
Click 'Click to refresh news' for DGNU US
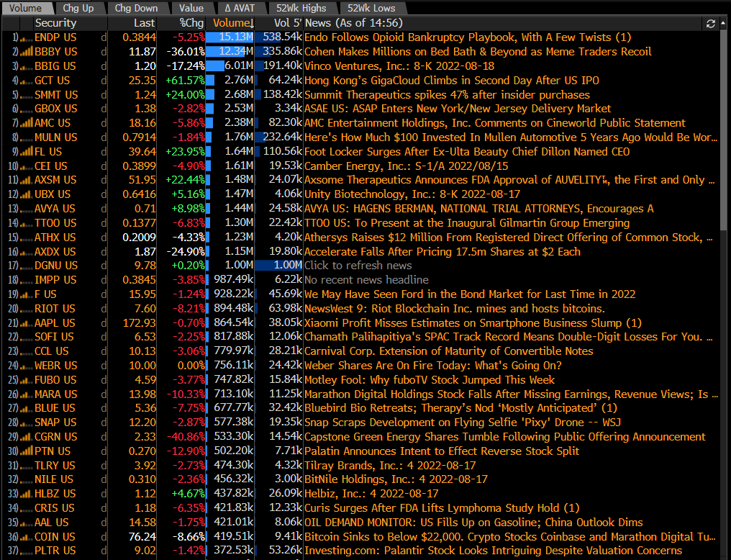tap(358, 266)
